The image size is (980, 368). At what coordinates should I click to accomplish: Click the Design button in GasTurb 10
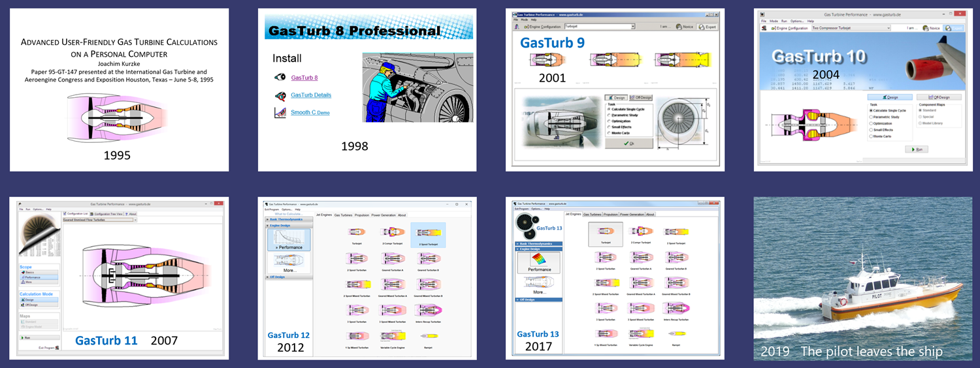pyautogui.click(x=890, y=97)
